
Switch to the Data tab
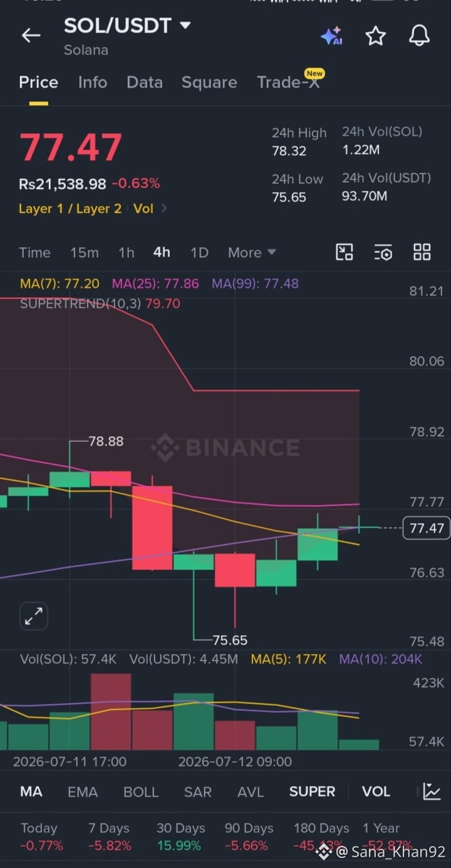pos(144,83)
